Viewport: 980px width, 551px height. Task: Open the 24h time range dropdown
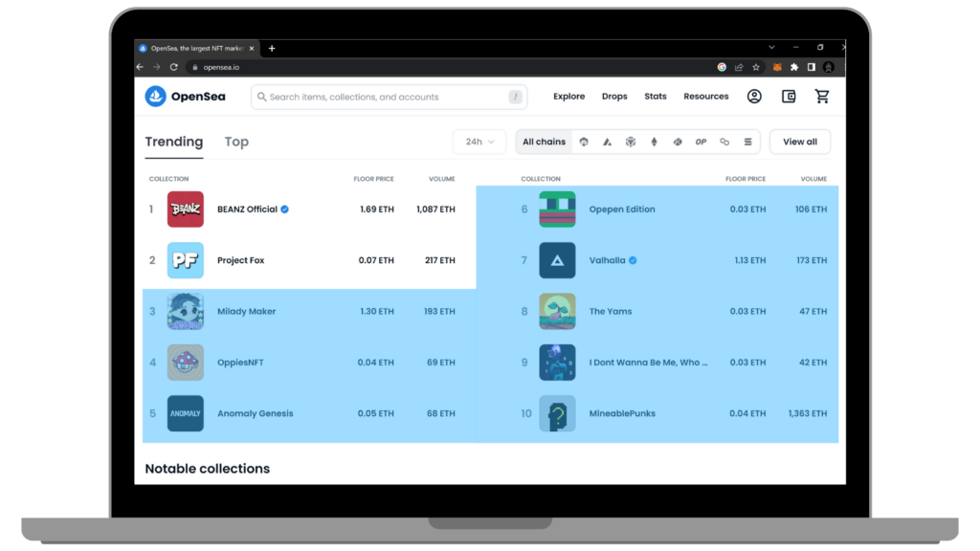[x=479, y=142]
